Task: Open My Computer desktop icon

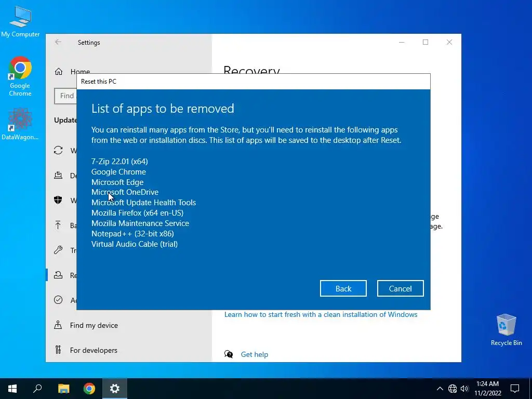Action: [x=20, y=21]
